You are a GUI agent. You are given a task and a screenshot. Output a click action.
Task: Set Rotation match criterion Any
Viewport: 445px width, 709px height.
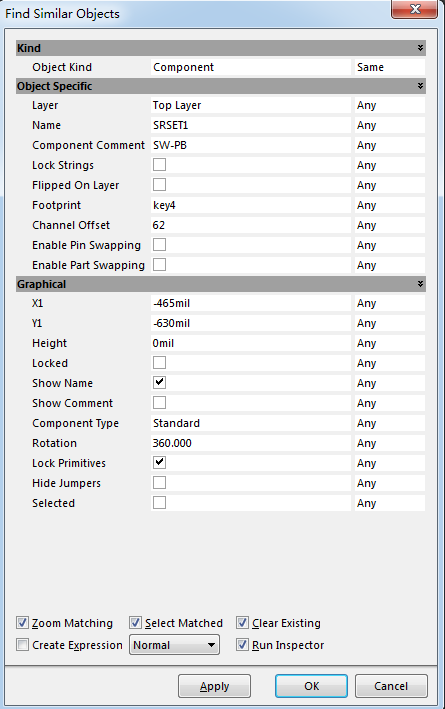pyautogui.click(x=389, y=443)
